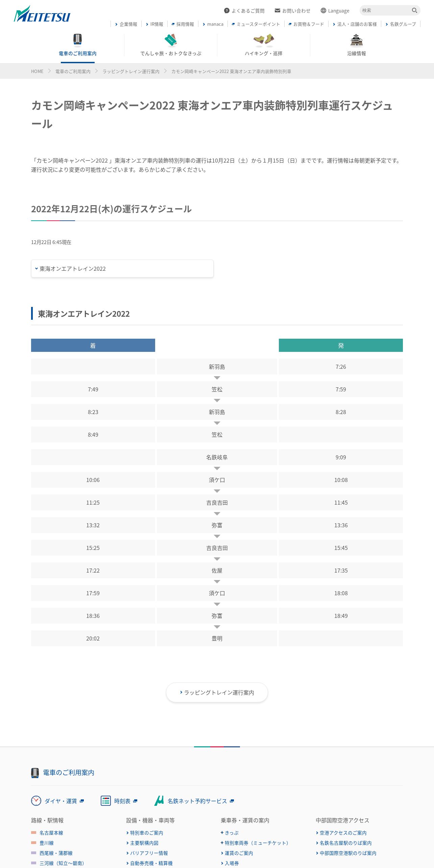The width and height of the screenshot is (434, 868).
Task: Open the 名古屋本線 line link
Action: pyautogui.click(x=51, y=833)
